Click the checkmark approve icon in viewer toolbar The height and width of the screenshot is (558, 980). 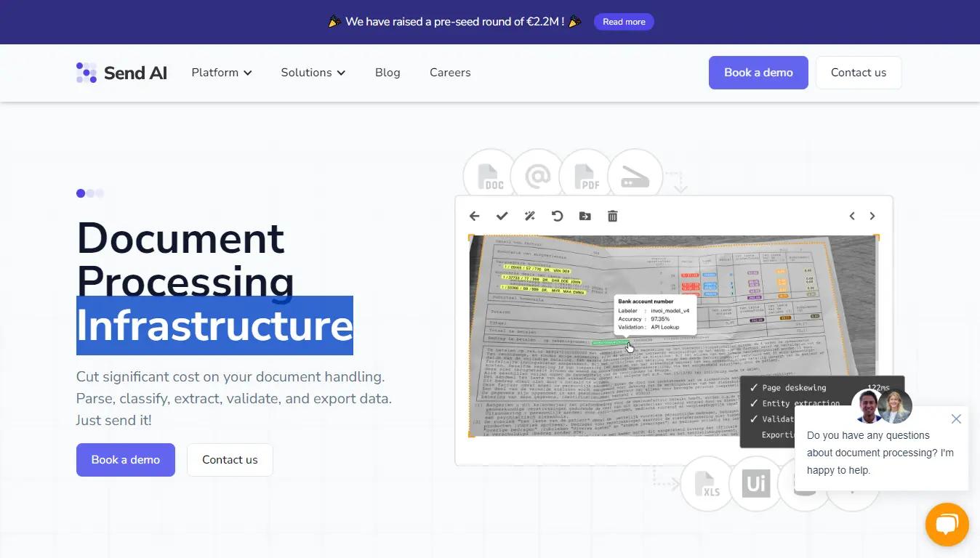point(502,216)
